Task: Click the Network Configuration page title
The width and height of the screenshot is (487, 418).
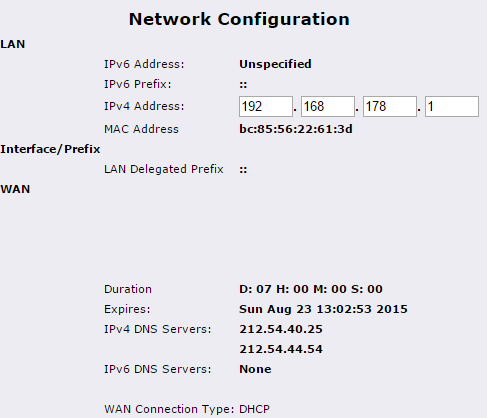Action: (x=239, y=19)
